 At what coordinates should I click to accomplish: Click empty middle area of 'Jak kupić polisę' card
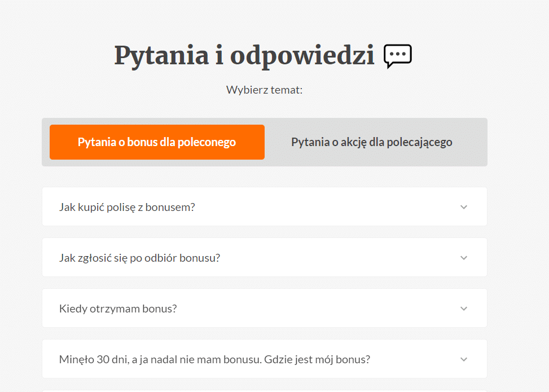pyautogui.click(x=326, y=207)
